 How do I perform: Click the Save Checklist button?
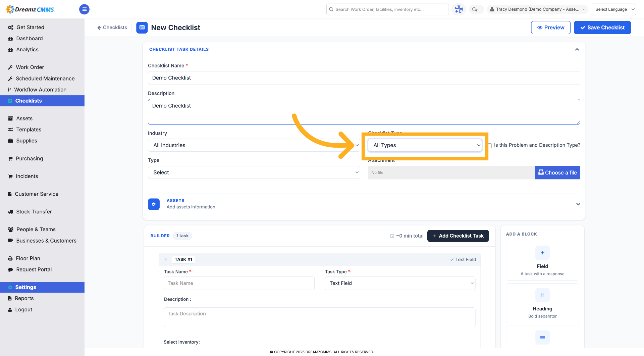click(602, 28)
